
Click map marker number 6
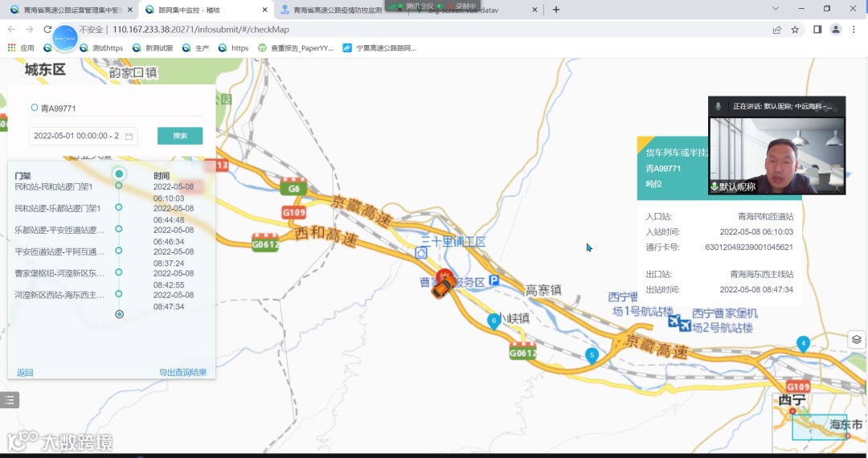(493, 321)
